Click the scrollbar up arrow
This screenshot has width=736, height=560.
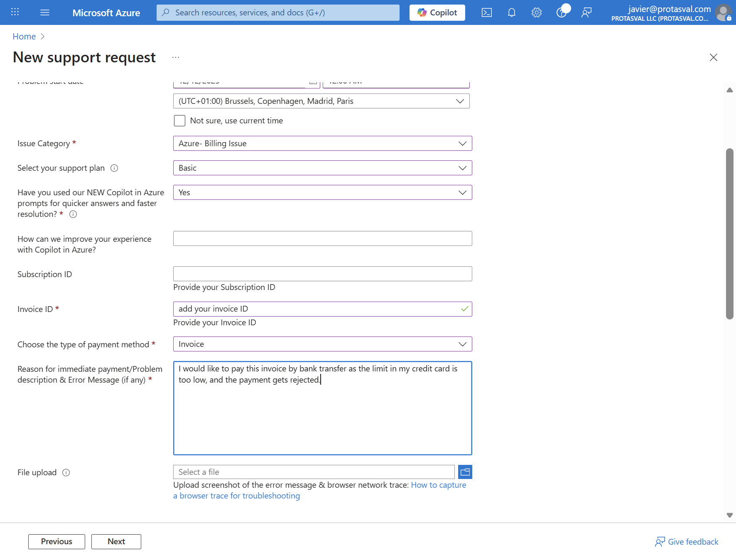coord(730,90)
